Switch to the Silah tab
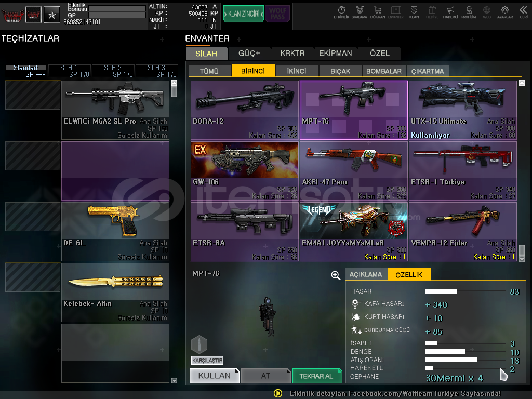Viewport: 532px width, 399px height. pyautogui.click(x=206, y=54)
